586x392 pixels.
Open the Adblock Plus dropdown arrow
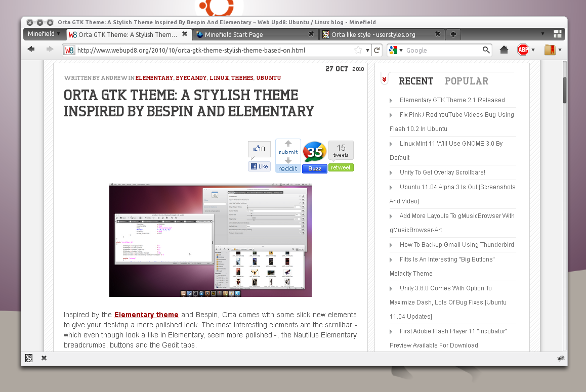click(x=533, y=50)
